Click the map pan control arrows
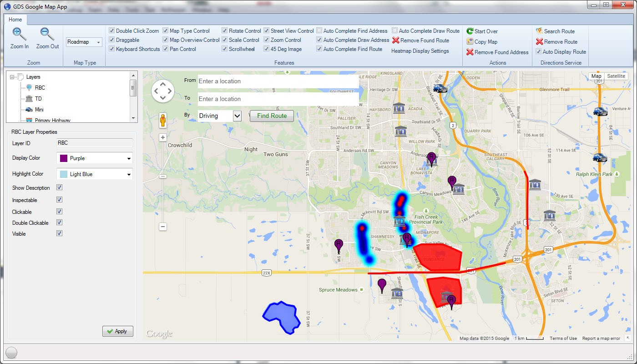The image size is (637, 364). [162, 91]
